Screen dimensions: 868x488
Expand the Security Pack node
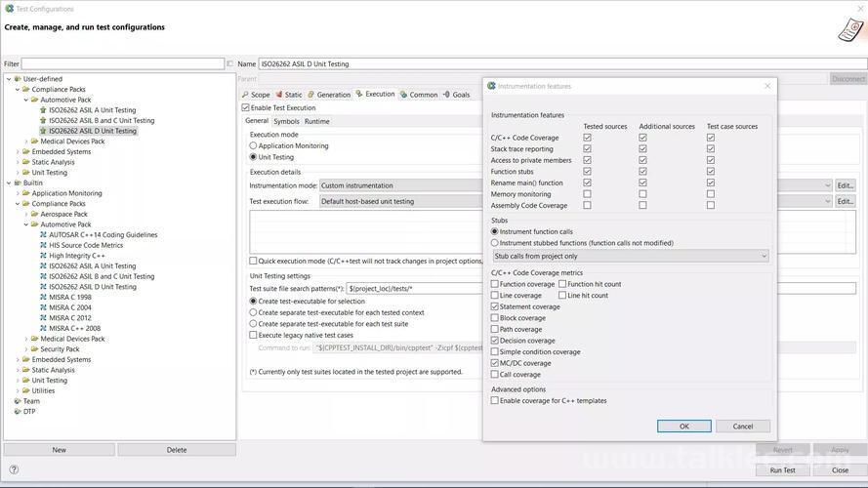(26, 349)
